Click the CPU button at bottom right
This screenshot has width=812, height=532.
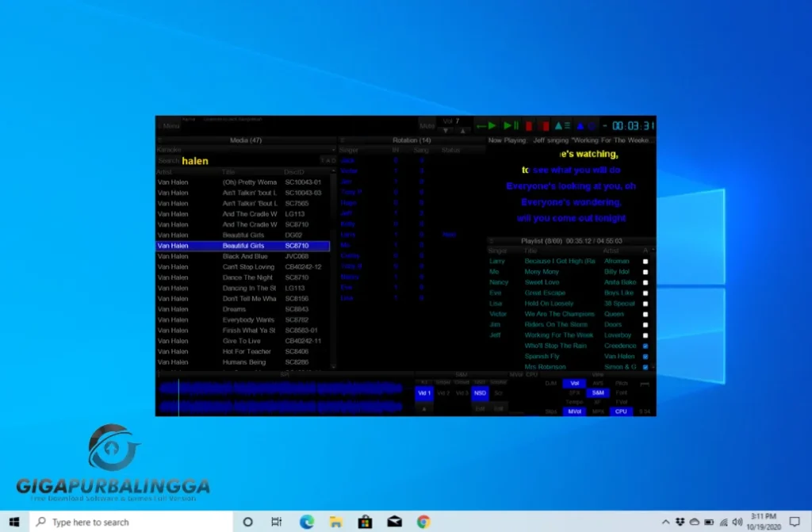(x=621, y=411)
